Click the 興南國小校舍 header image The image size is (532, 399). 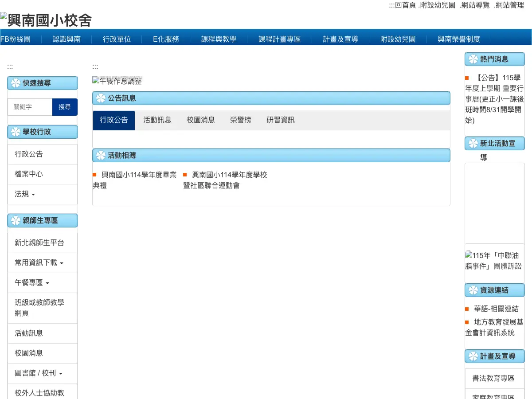[x=46, y=20]
